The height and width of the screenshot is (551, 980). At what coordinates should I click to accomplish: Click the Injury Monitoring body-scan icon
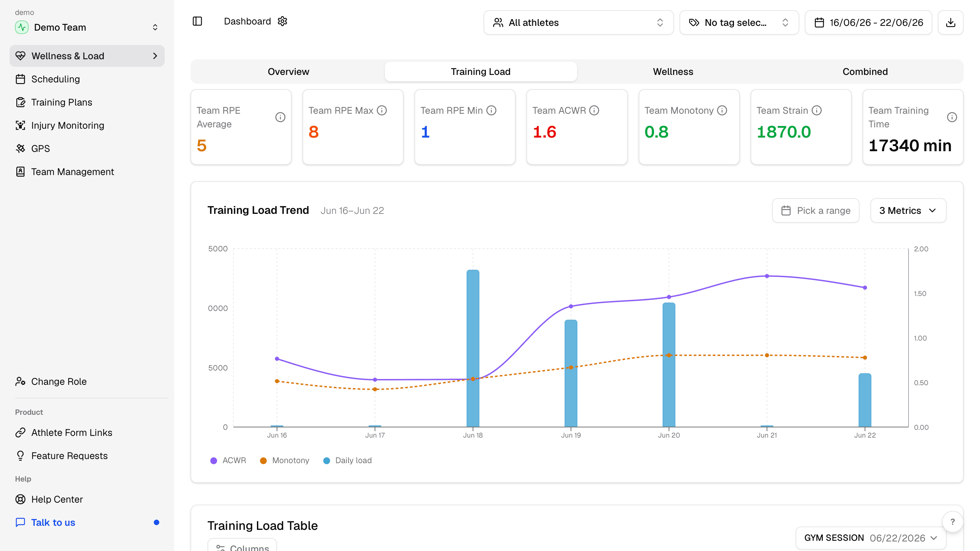pyautogui.click(x=20, y=126)
